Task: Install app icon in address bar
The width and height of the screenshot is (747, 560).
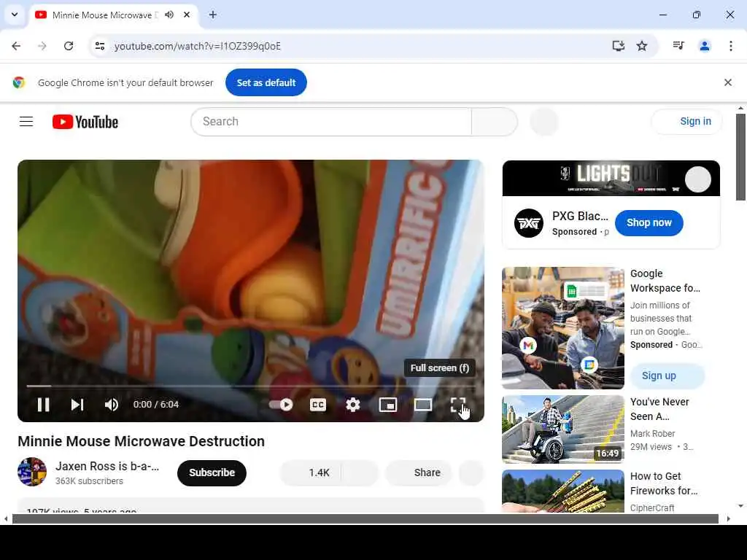Action: coord(619,46)
